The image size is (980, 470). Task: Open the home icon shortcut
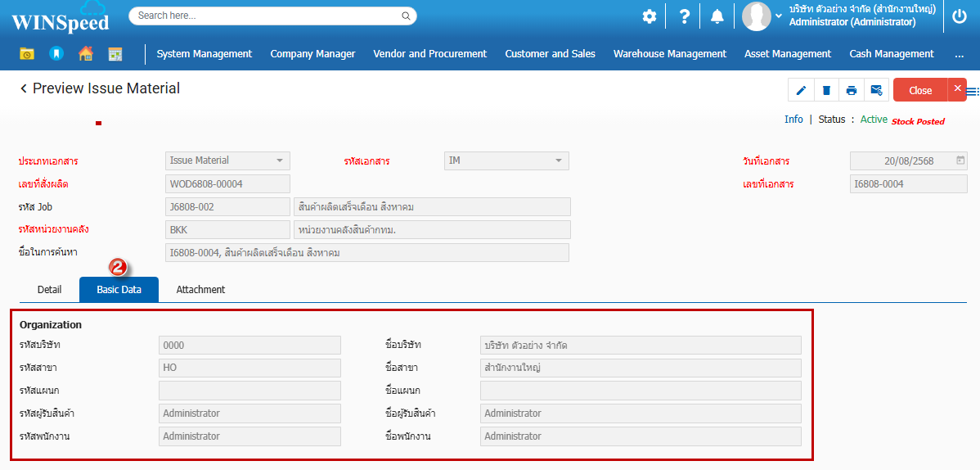tap(86, 54)
